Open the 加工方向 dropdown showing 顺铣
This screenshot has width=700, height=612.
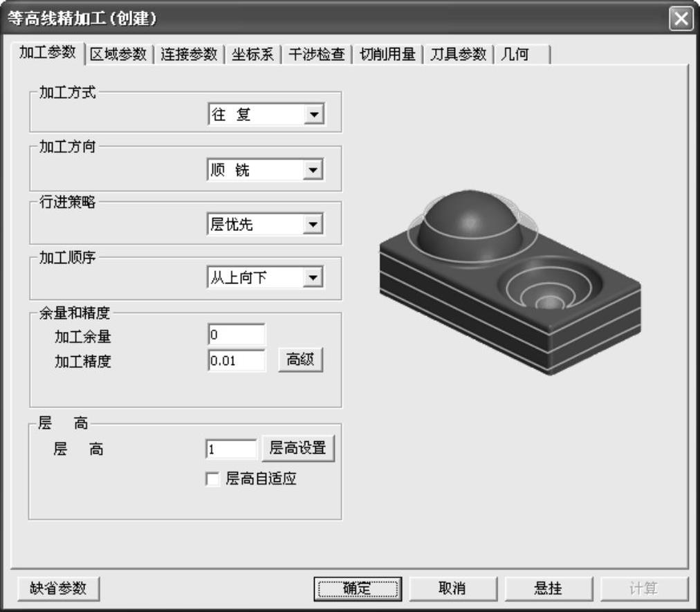point(314,169)
